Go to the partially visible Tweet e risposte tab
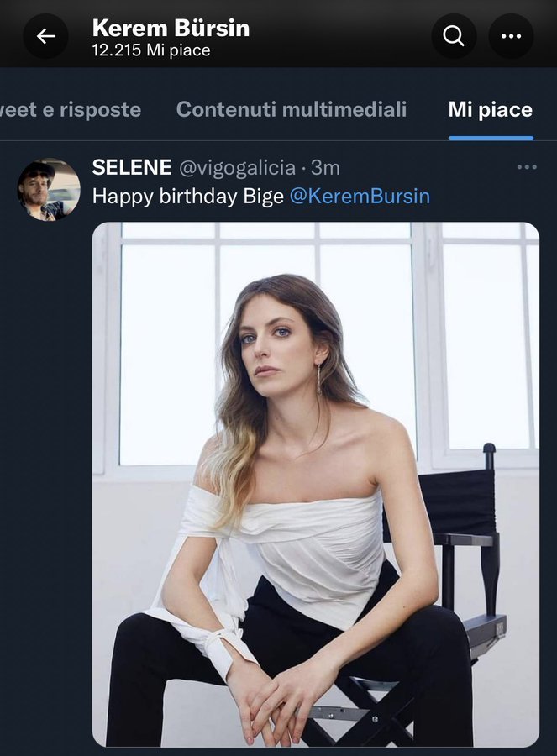This screenshot has height=756, width=557. [70, 109]
